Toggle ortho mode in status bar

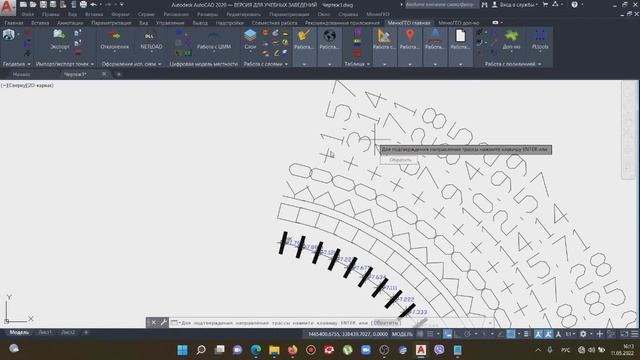tap(457, 334)
